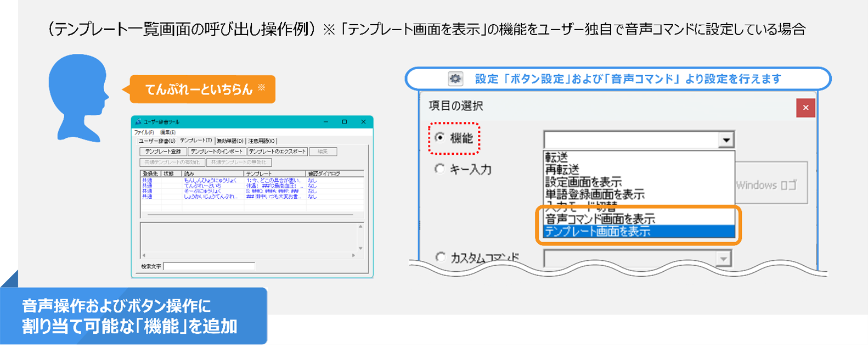Maximize the ユーザー辞書ツール window

point(345,122)
